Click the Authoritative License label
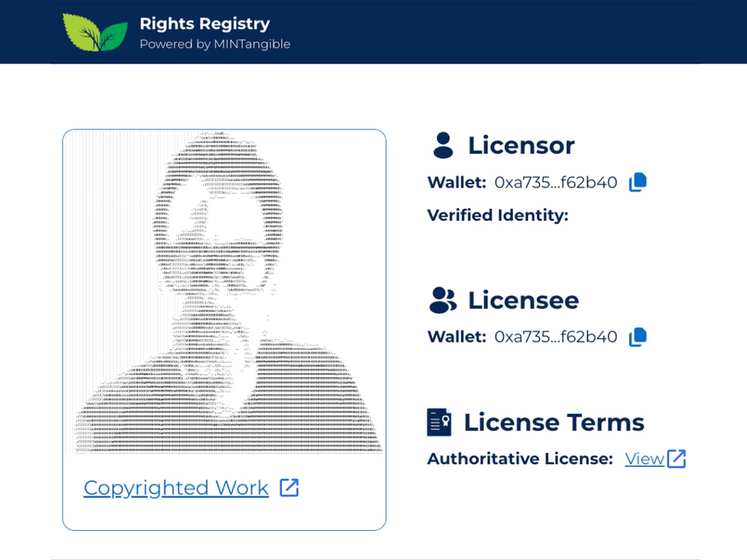Screen dimensions: 747x560 click(x=520, y=459)
